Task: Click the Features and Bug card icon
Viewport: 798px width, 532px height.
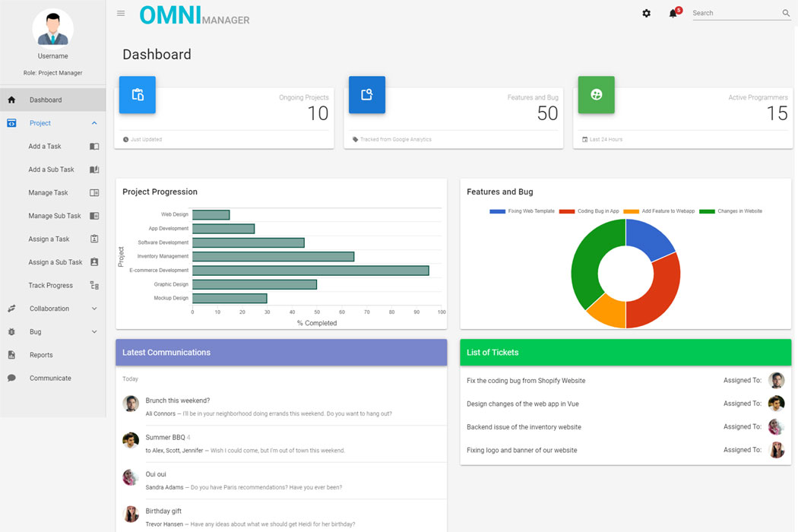Action: point(367,95)
